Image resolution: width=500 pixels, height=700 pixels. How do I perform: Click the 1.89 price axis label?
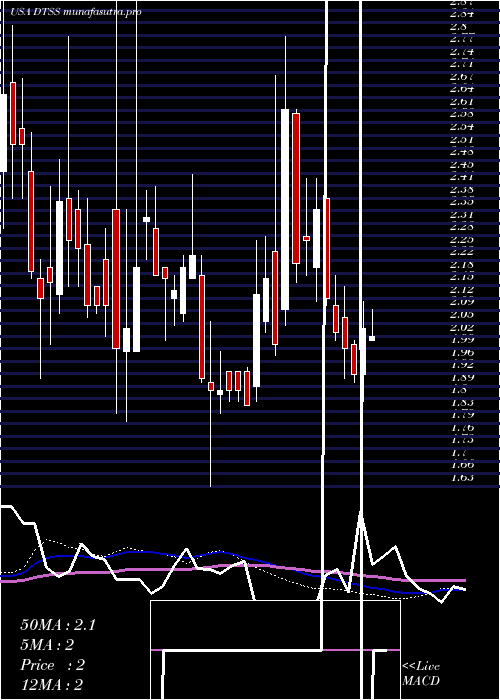click(462, 377)
